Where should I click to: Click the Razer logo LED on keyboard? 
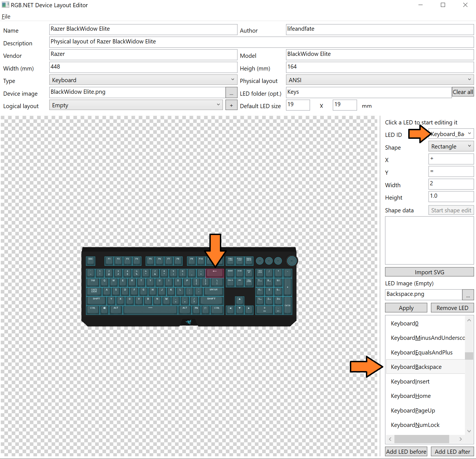tap(189, 322)
